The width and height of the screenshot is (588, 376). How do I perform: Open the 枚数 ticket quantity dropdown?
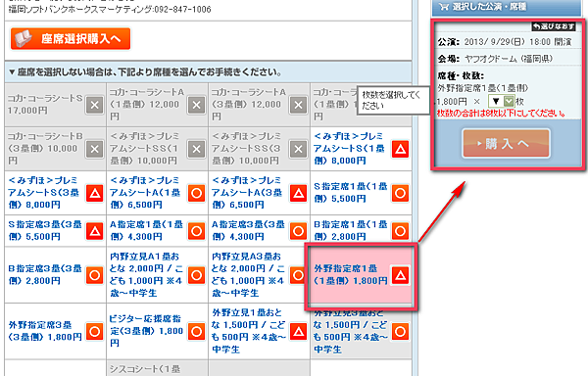[x=501, y=101]
